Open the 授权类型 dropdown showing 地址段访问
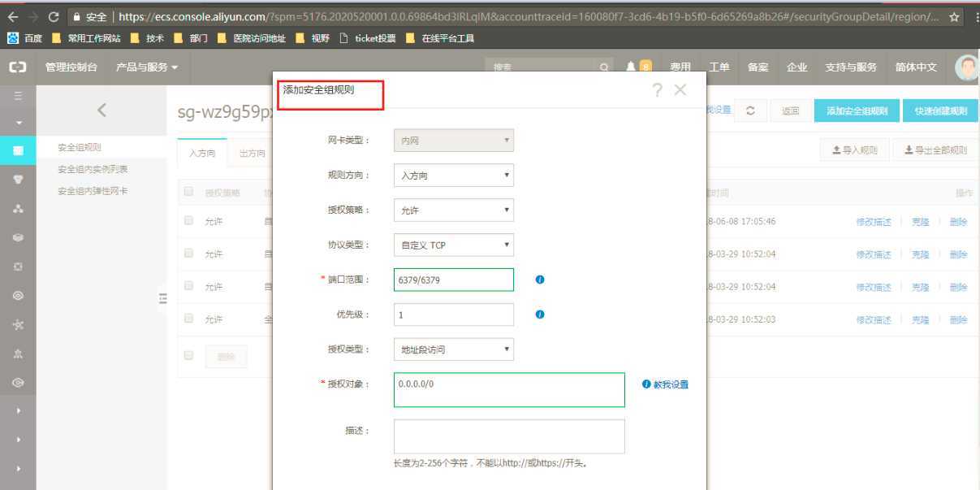The height and width of the screenshot is (490, 980). pyautogui.click(x=453, y=349)
